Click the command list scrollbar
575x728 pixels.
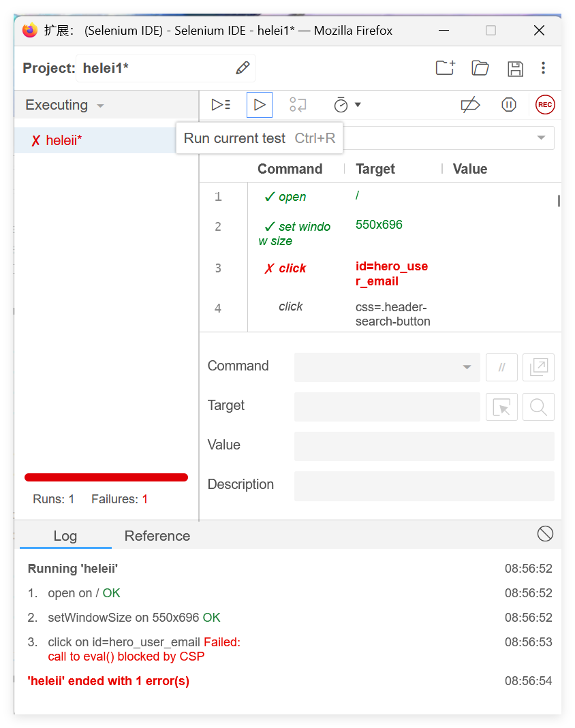click(x=558, y=201)
